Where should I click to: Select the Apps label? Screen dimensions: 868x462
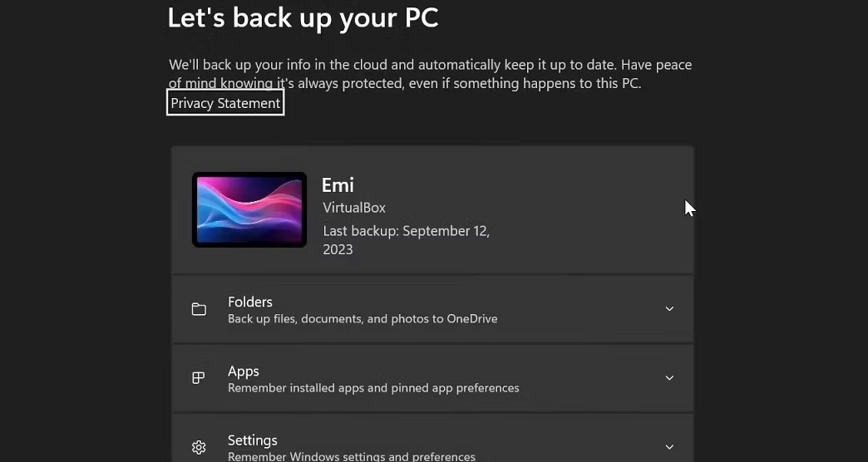tap(244, 371)
